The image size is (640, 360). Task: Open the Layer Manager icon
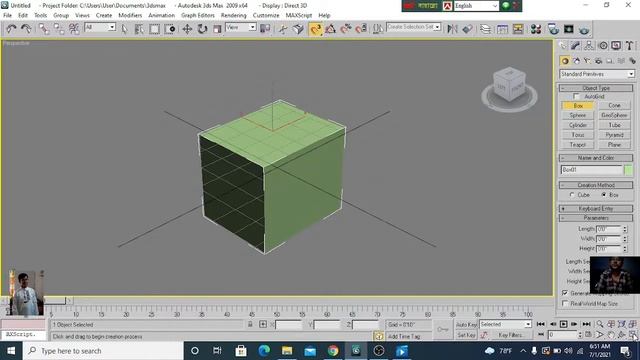click(x=485, y=29)
